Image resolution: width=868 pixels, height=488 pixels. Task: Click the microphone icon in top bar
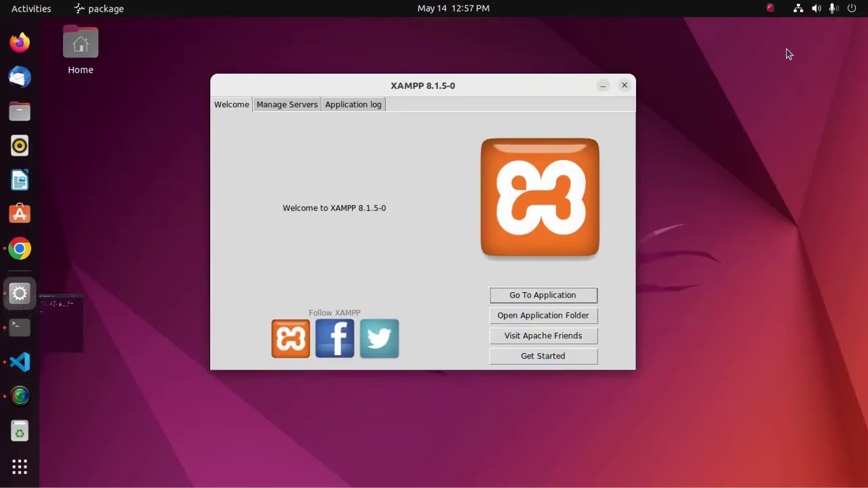pyautogui.click(x=834, y=8)
